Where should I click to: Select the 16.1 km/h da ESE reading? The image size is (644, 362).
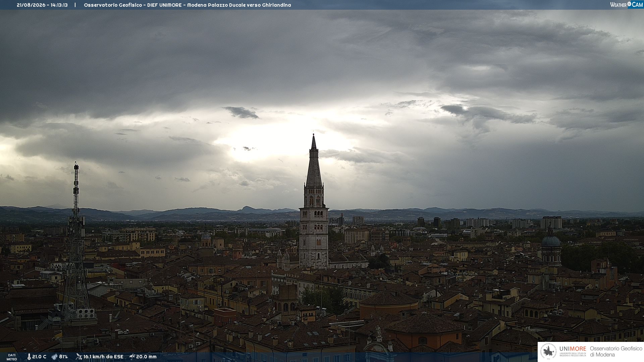click(x=103, y=357)
